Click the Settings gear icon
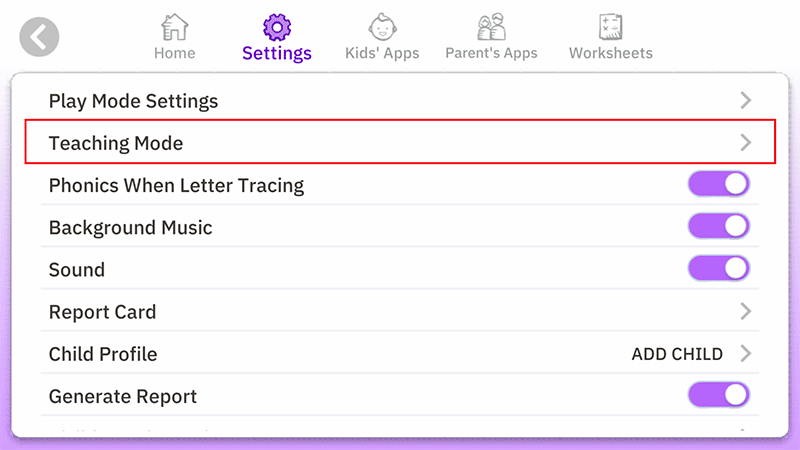800x450 pixels. point(277,27)
